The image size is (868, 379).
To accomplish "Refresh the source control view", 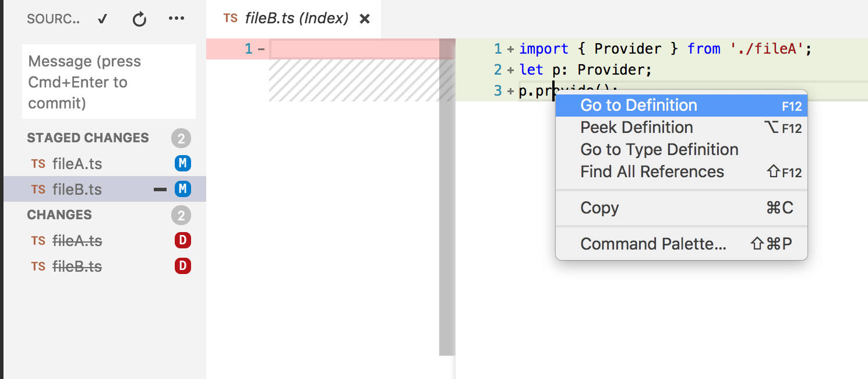I will [139, 18].
